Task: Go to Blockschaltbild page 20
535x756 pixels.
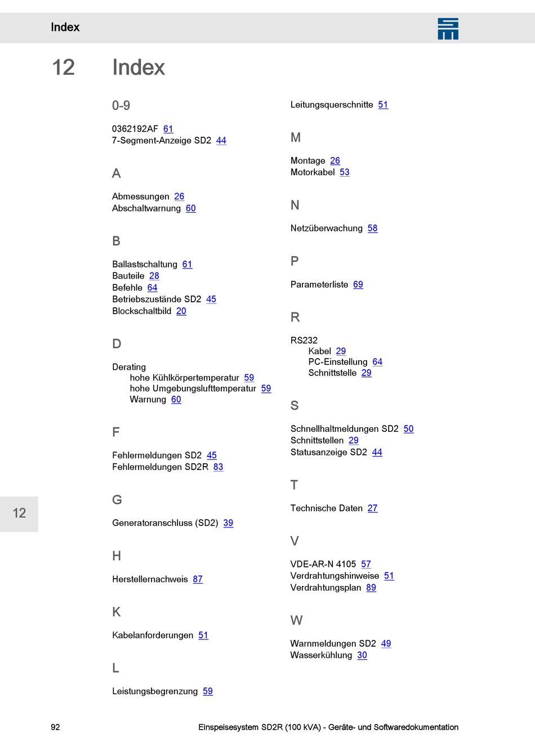Action: pos(181,311)
